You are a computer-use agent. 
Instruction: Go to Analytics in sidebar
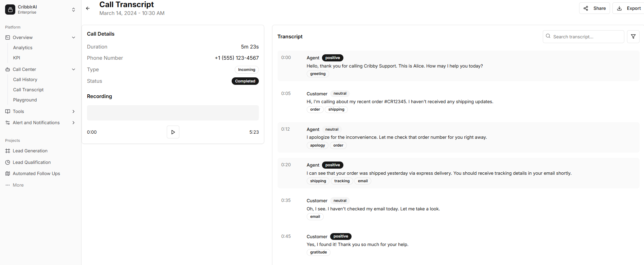[x=23, y=48]
